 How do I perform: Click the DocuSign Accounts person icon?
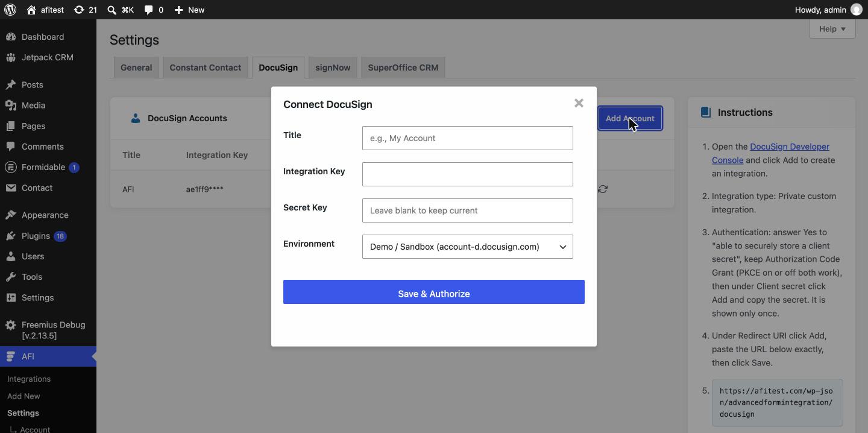[x=136, y=118]
